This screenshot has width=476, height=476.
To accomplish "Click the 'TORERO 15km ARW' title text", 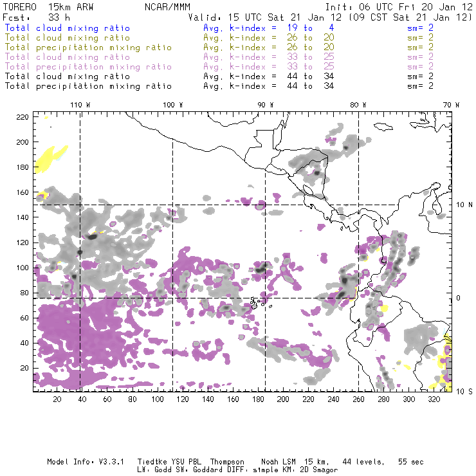I will pos(48,7).
